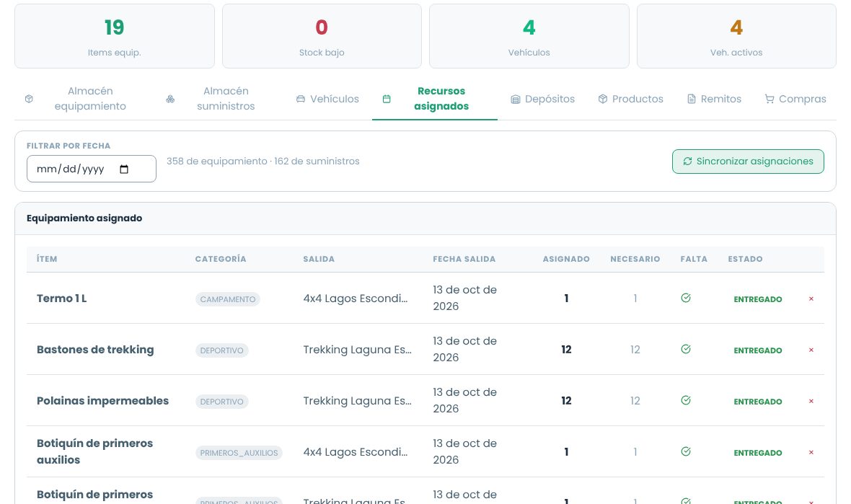851x504 pixels.
Task: Click the first PRIMEROS_AUXILIOS category badge
Action: coord(239,453)
